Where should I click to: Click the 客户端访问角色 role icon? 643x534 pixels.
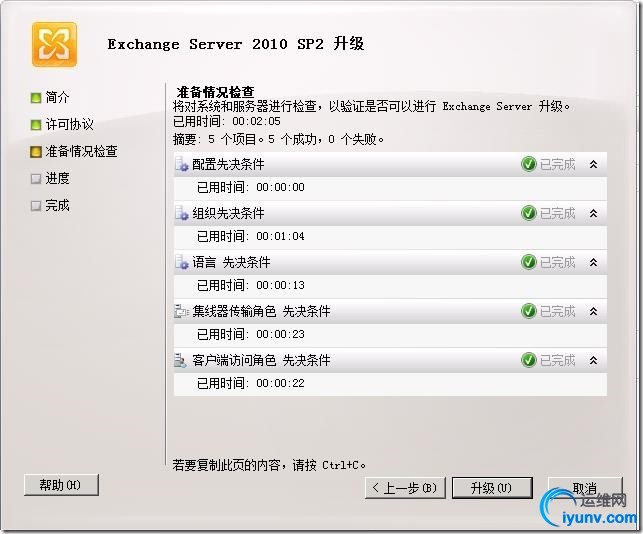(181, 360)
